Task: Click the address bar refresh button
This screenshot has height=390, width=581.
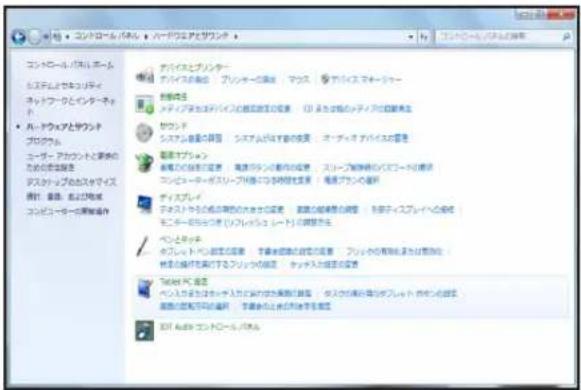Action: click(x=425, y=37)
